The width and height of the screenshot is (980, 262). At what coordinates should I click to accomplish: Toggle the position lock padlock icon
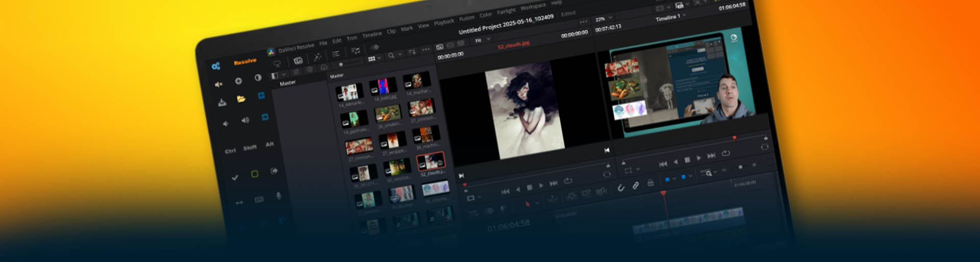click(650, 183)
